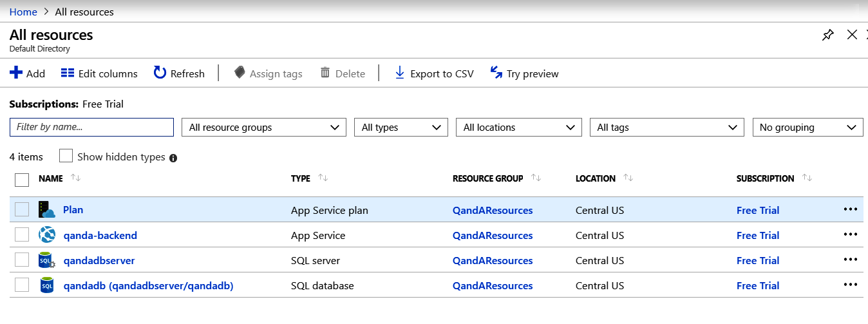Pin the All resources blade
This screenshot has height=324, width=868.
coord(828,35)
